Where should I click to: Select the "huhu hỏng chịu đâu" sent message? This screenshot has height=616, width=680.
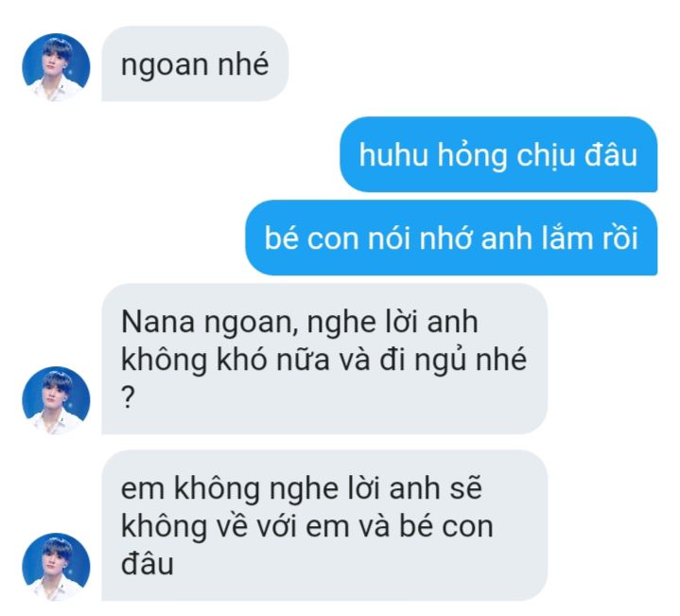click(x=498, y=154)
